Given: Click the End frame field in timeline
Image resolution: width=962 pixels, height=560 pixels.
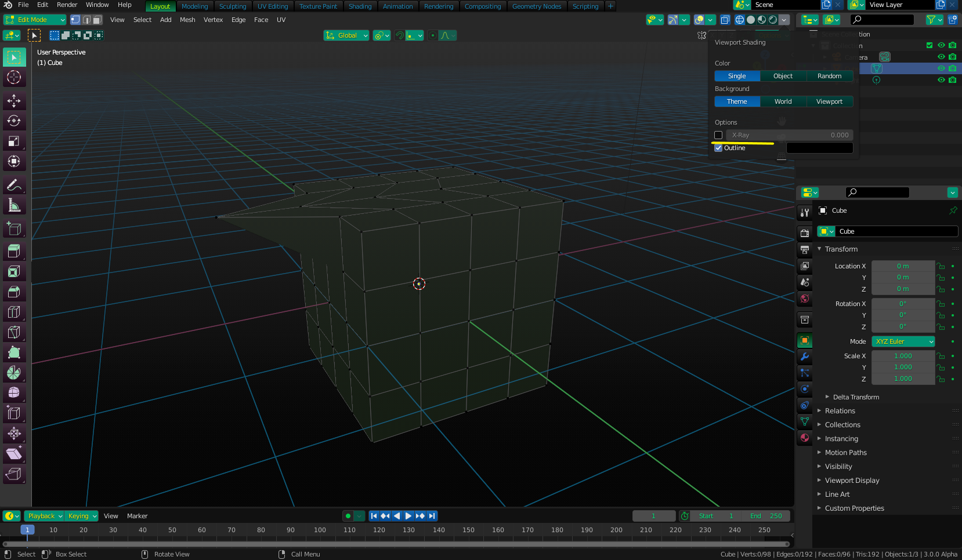Looking at the screenshot, I should [x=766, y=516].
